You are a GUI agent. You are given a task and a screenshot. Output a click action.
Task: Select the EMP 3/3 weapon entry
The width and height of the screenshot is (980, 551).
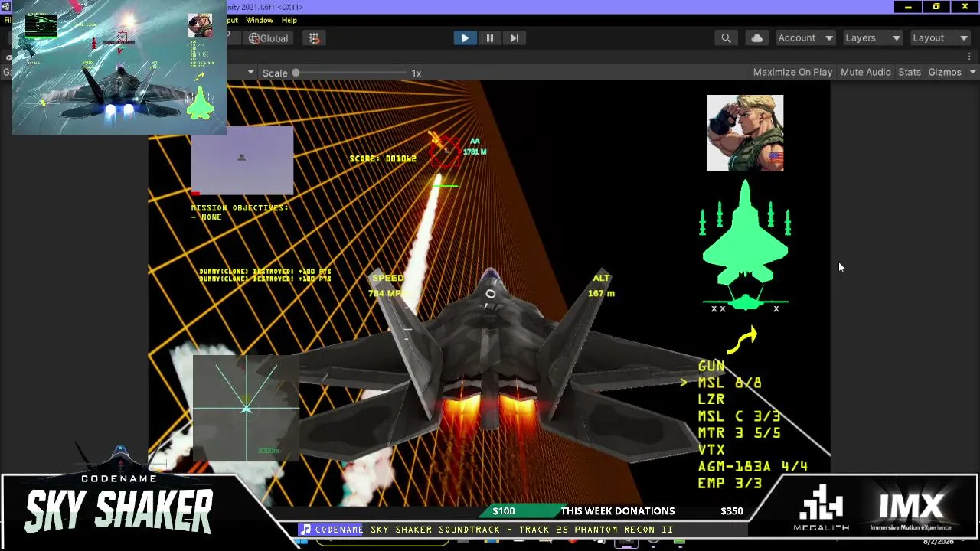[730, 484]
